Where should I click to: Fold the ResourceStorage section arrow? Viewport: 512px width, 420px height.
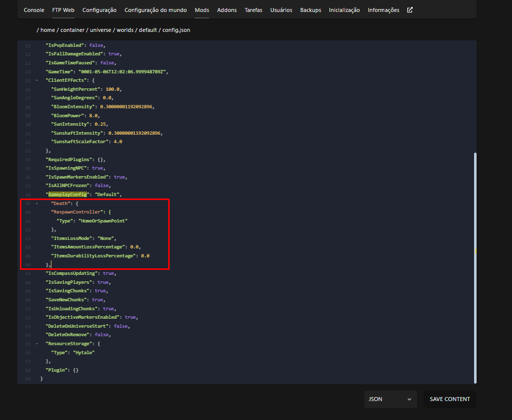tap(36, 344)
